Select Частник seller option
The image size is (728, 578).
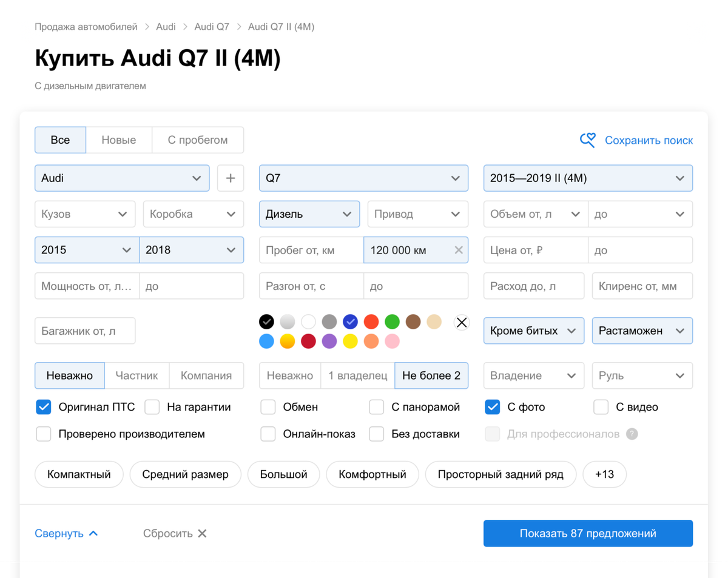(x=137, y=376)
